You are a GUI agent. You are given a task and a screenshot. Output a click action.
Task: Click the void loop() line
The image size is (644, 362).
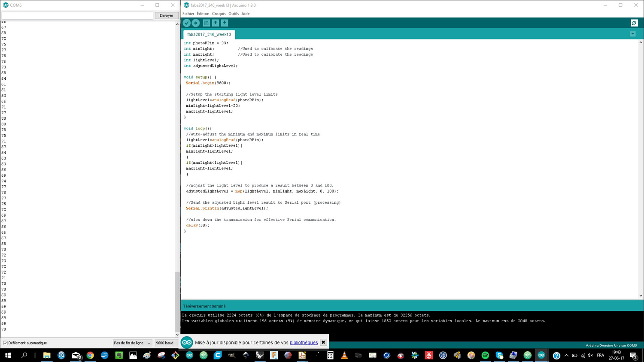(x=198, y=128)
